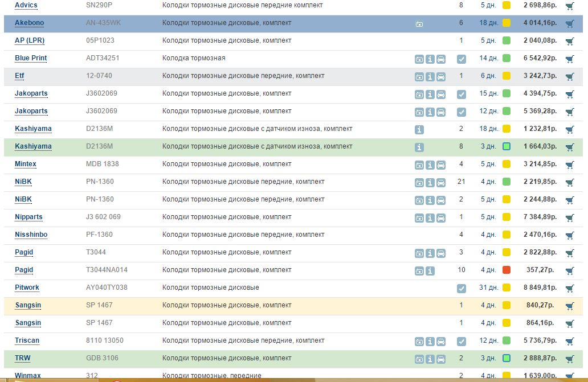Show info for Blue Print ADT34251

tap(430, 59)
